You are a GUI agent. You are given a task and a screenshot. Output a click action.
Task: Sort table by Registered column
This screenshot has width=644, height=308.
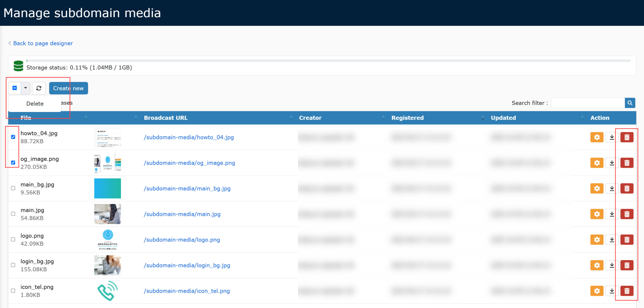(407, 118)
